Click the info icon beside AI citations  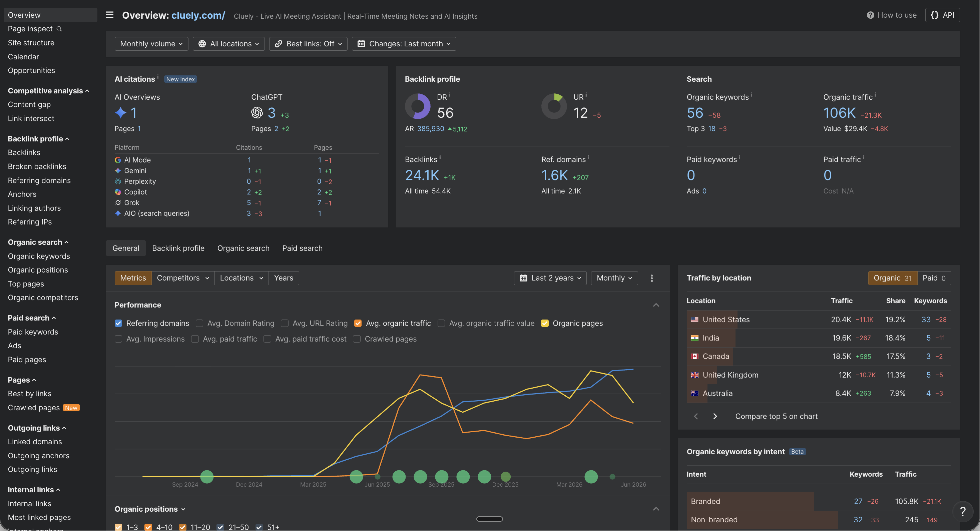click(x=158, y=76)
